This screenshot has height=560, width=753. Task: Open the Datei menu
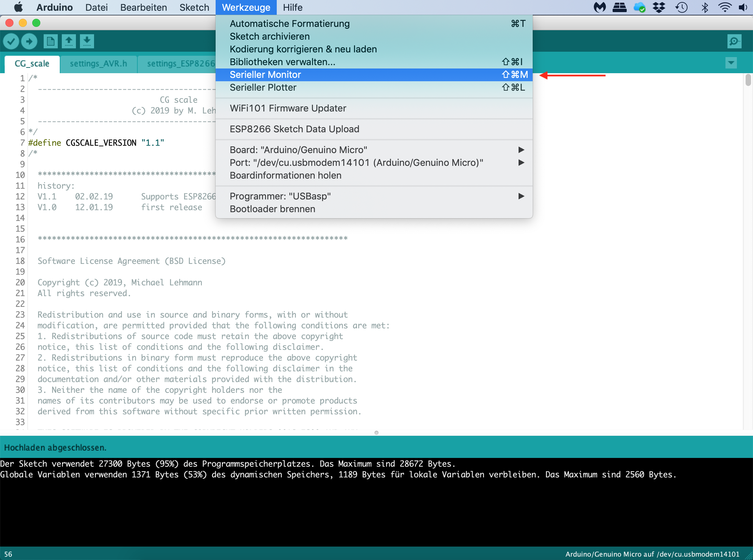tap(97, 7)
